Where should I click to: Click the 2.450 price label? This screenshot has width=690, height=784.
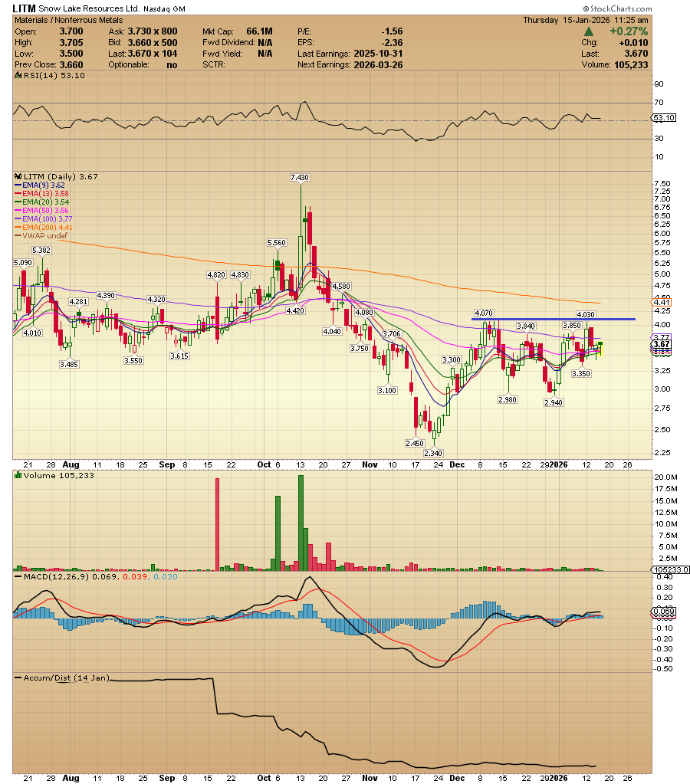[415, 444]
